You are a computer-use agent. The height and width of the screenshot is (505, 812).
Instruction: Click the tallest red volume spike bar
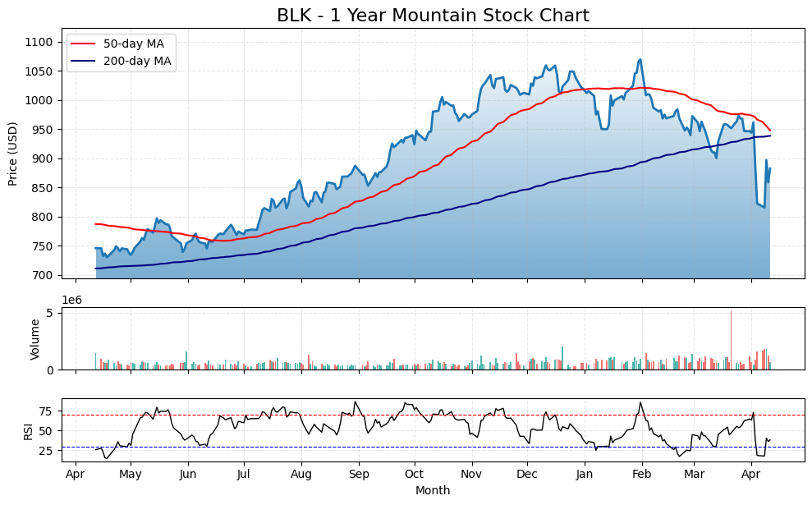coord(731,340)
